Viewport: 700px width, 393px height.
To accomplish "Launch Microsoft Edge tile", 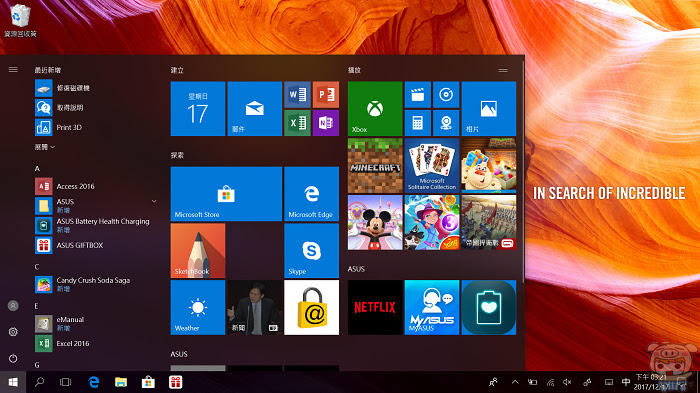I will click(311, 194).
